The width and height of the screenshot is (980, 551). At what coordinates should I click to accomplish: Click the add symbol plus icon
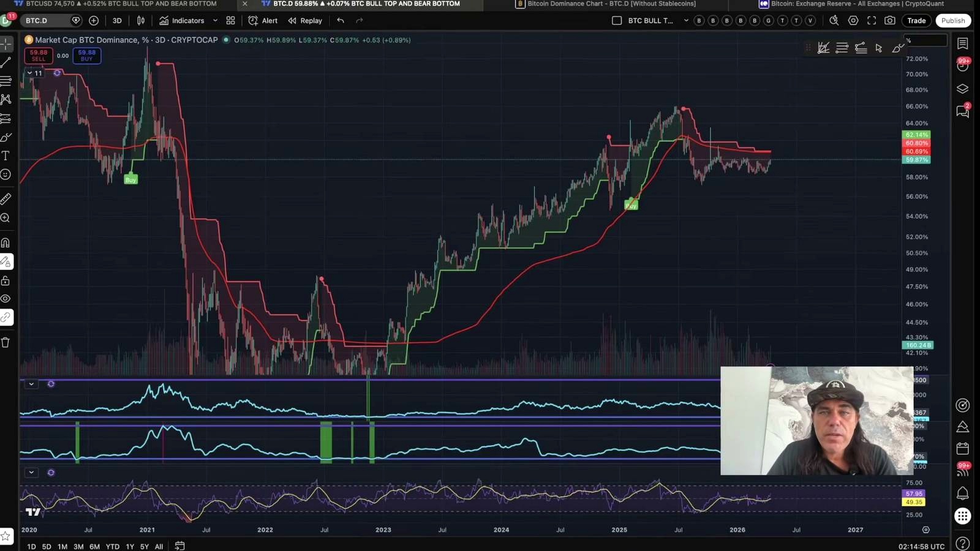pos(94,20)
